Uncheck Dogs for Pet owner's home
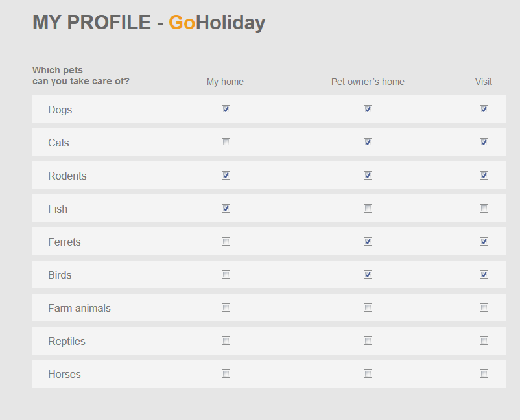The image size is (520, 420). (368, 110)
